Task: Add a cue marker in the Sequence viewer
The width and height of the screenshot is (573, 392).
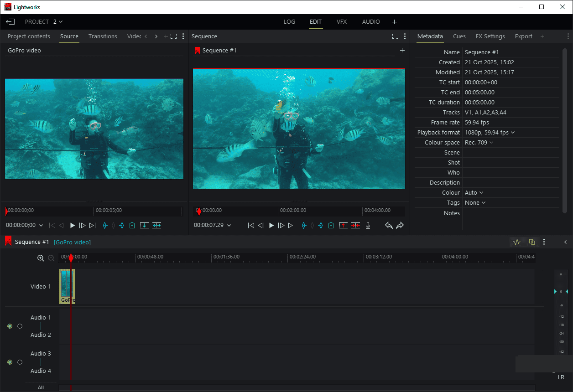Action: point(331,225)
